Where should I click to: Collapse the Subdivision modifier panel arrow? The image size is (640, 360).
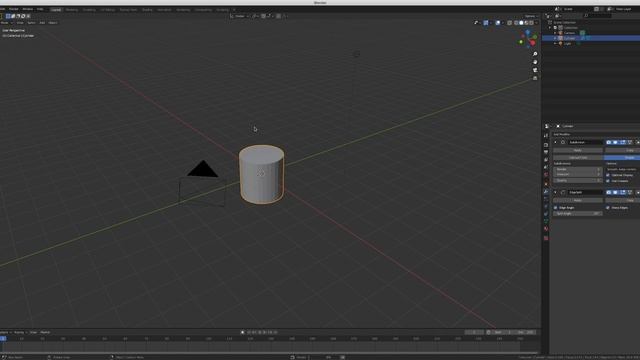tap(555, 142)
